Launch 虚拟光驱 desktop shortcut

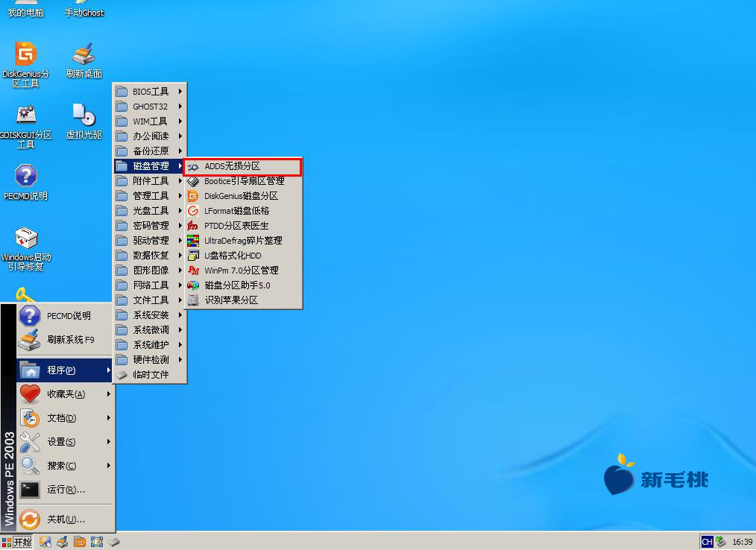coord(84,121)
